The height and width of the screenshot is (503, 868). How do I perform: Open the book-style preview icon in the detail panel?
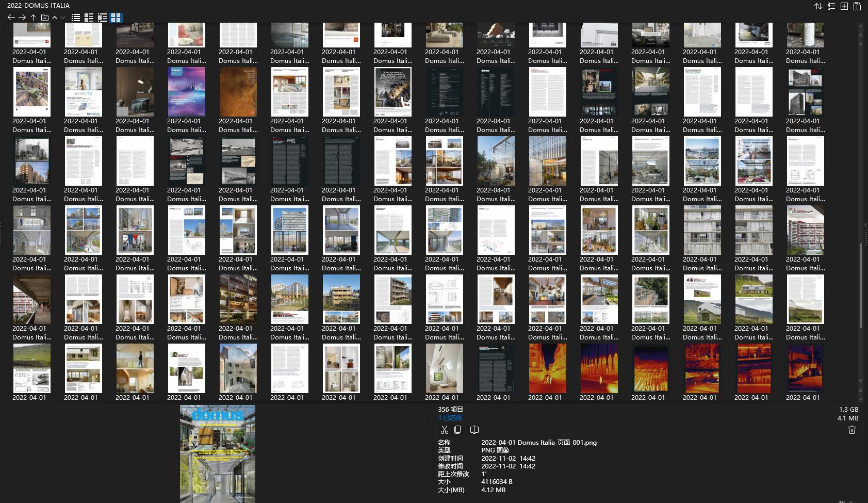pyautogui.click(x=474, y=429)
